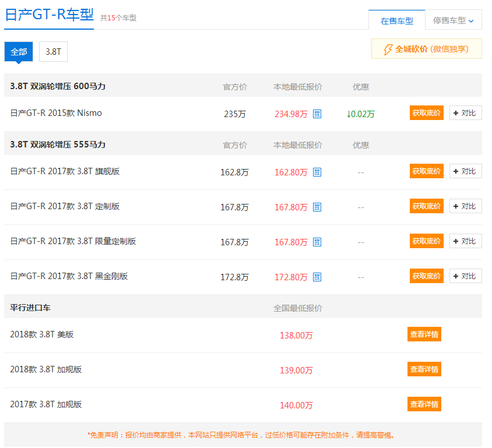Click the 平行进口车 section header

point(30,308)
